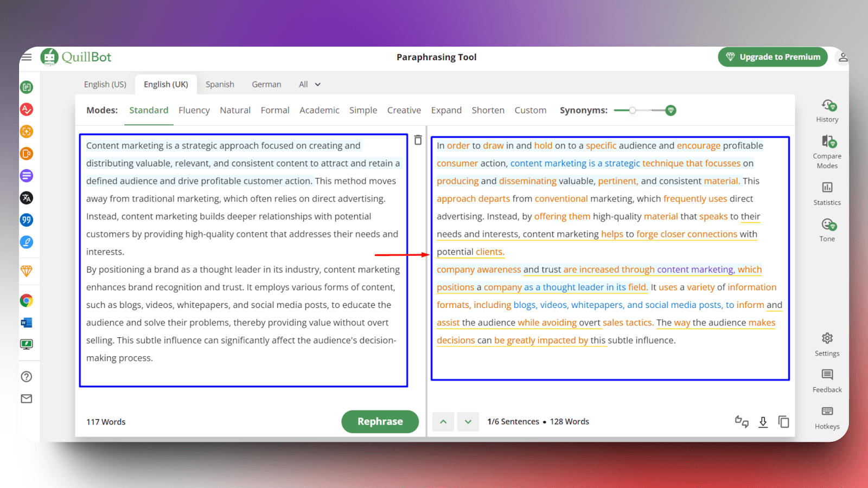868x488 pixels.
Task: Click the Synonyms slider premium end handle
Action: (x=671, y=111)
